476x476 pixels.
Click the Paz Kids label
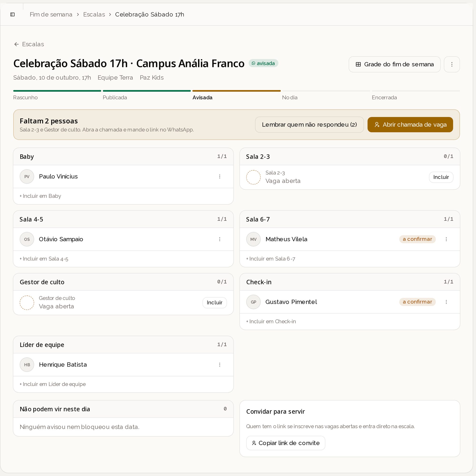pyautogui.click(x=152, y=77)
